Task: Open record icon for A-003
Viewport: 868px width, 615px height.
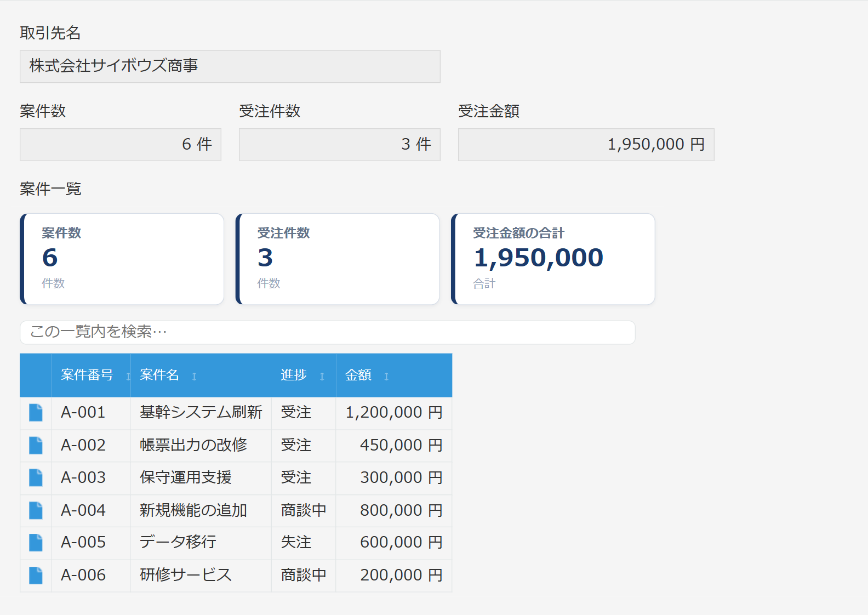Action: coord(36,478)
